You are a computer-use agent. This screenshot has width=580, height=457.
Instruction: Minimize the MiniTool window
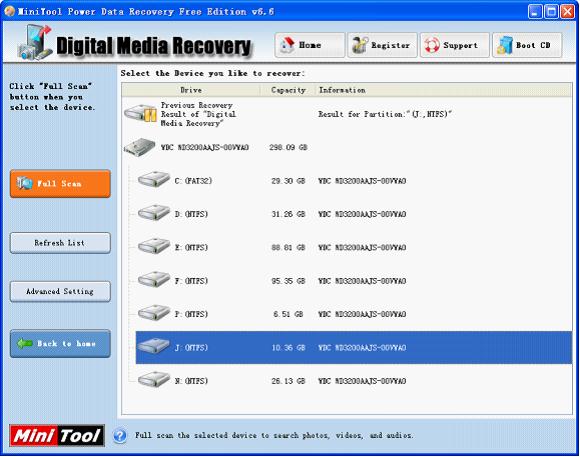(x=535, y=11)
